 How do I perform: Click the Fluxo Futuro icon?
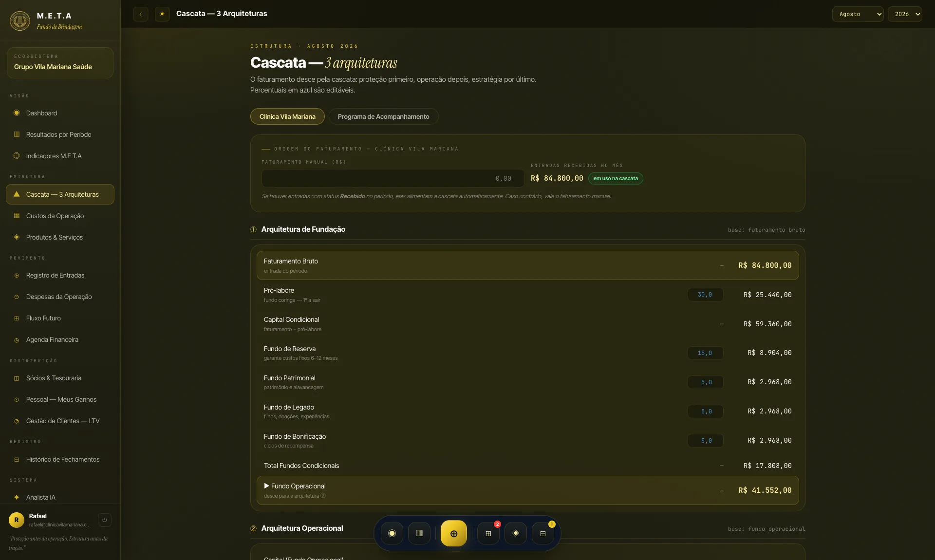pyautogui.click(x=17, y=318)
